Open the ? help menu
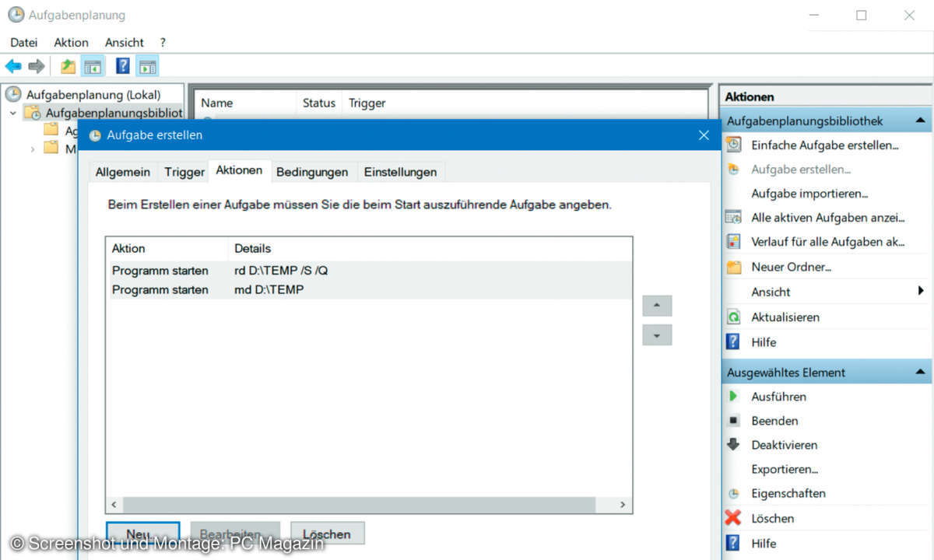Screen dimensions: 934x560 coord(163,42)
